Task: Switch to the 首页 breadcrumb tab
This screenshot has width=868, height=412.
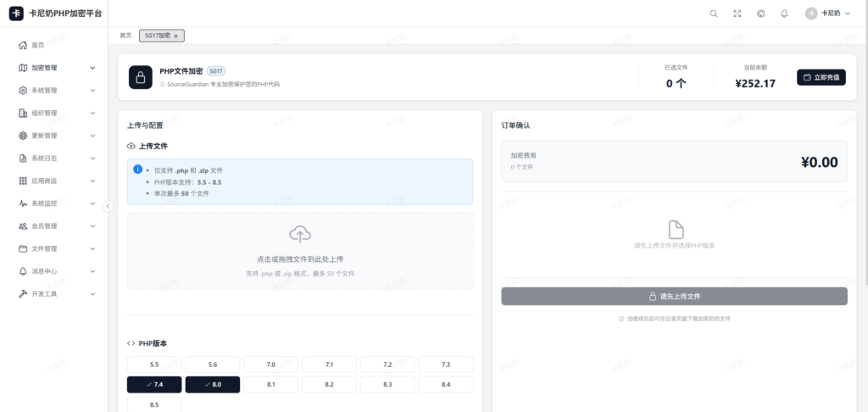Action: [x=126, y=36]
